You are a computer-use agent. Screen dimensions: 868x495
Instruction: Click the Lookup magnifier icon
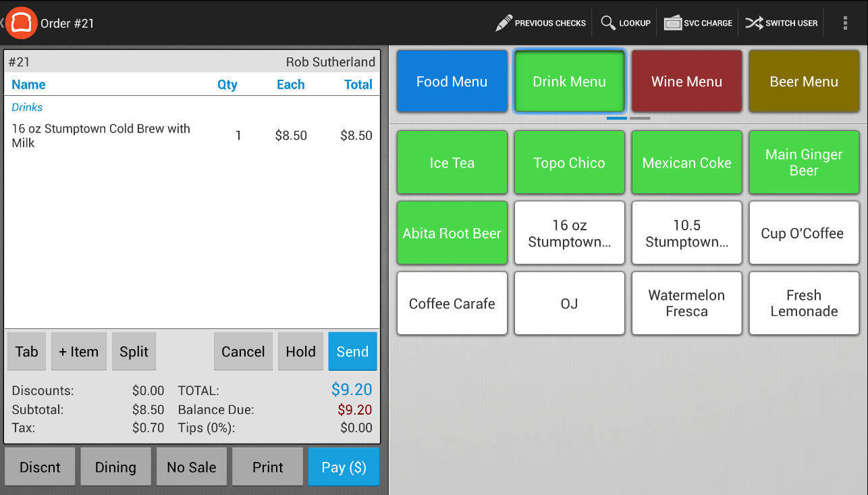pyautogui.click(x=608, y=23)
